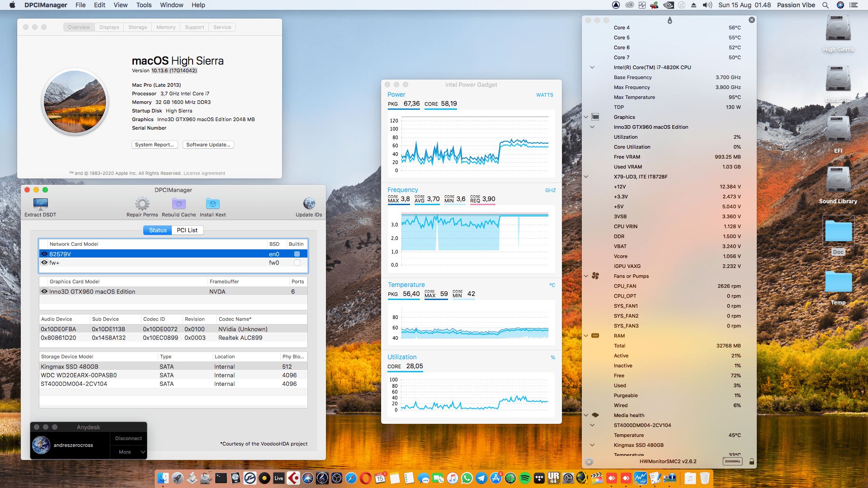Open HWMonitorSMC2 settings gear icon
The height and width of the screenshot is (488, 868).
[x=589, y=462]
